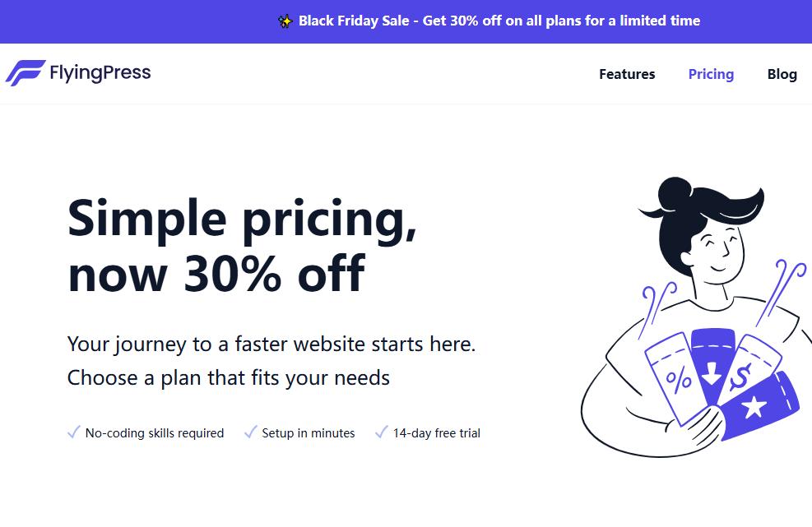Click the "Choose a plan that fits your needs" line
812x527 pixels.
click(x=229, y=378)
